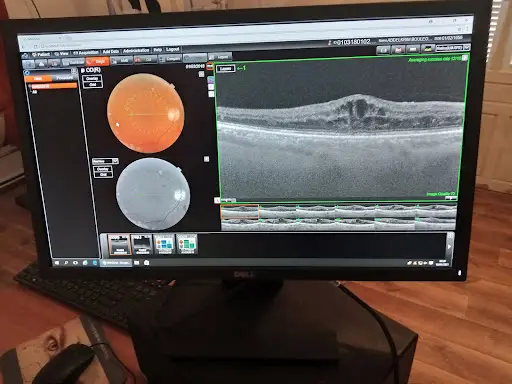Select the second B-scan thumbnail in the strip
Image resolution: width=512 pixels, height=384 pixels.
point(278,212)
